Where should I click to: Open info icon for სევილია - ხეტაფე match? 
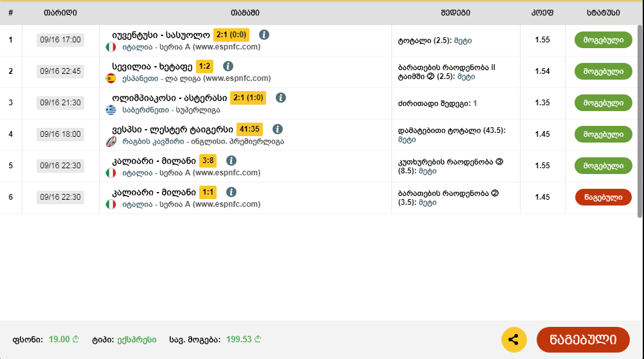(228, 66)
